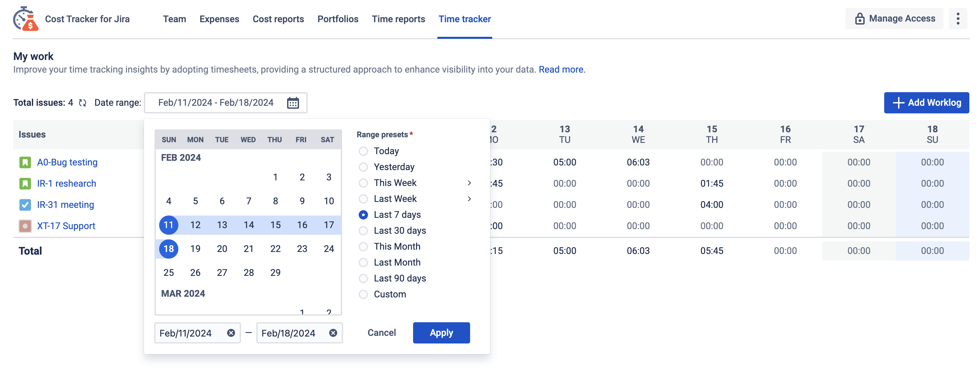Apply the selected date range
Screen dimensions: 980x370
[441, 333]
